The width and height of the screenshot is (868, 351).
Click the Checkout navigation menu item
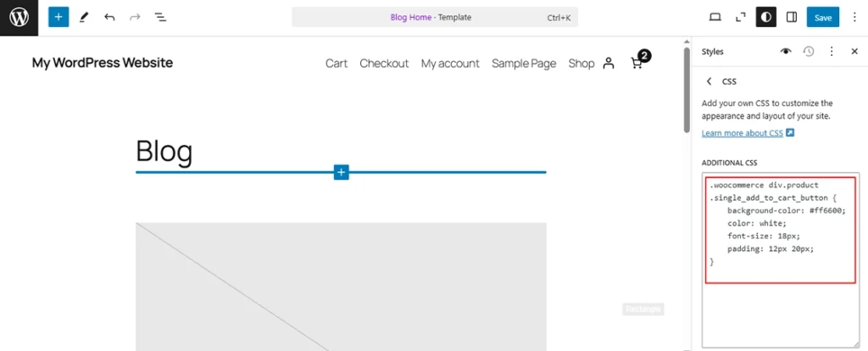tap(384, 64)
